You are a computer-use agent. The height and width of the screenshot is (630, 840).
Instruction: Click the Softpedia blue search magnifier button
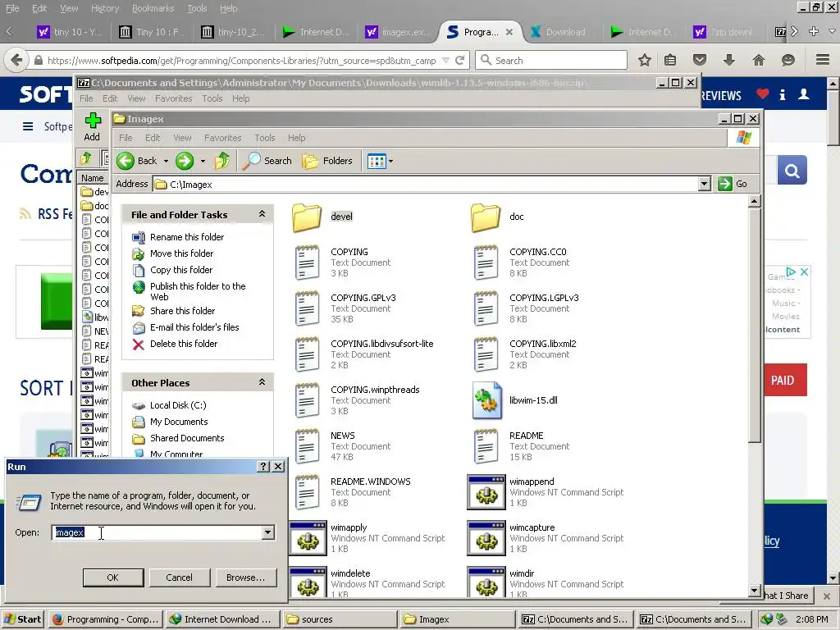pyautogui.click(x=792, y=171)
